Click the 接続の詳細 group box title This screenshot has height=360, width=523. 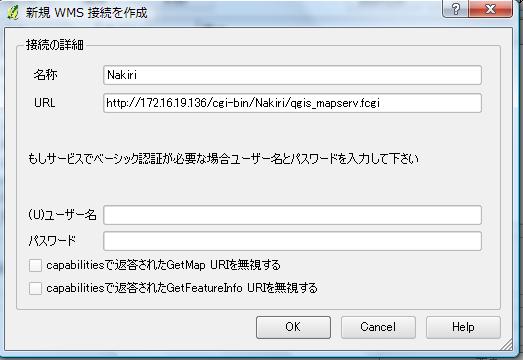click(55, 45)
